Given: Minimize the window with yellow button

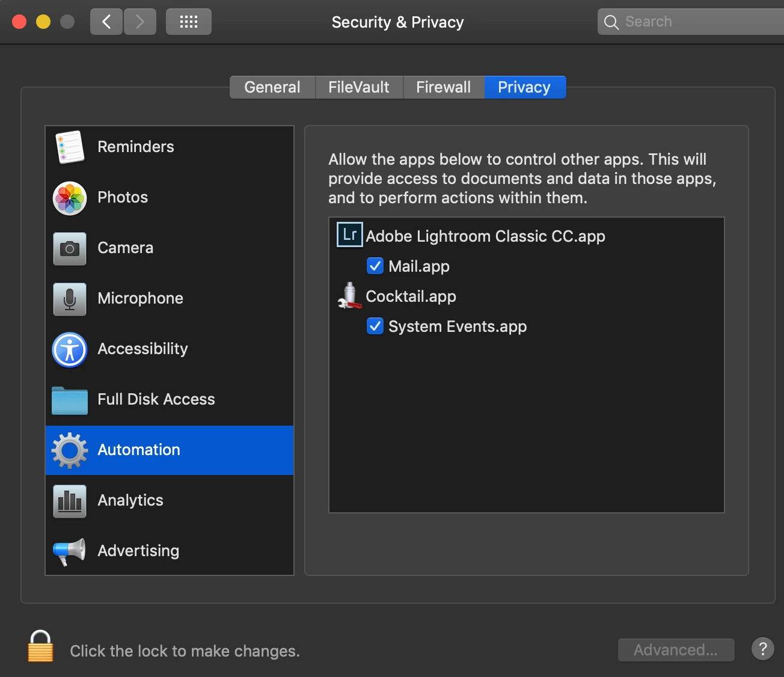Looking at the screenshot, I should point(43,22).
